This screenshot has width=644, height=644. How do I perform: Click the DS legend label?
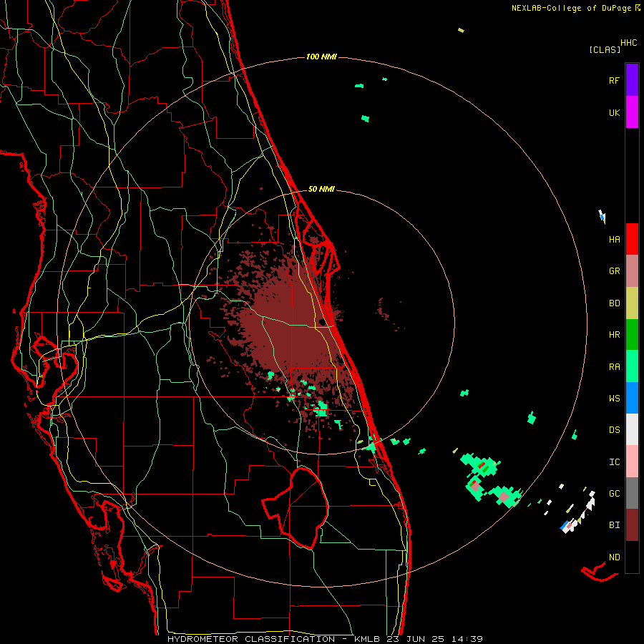(x=614, y=430)
